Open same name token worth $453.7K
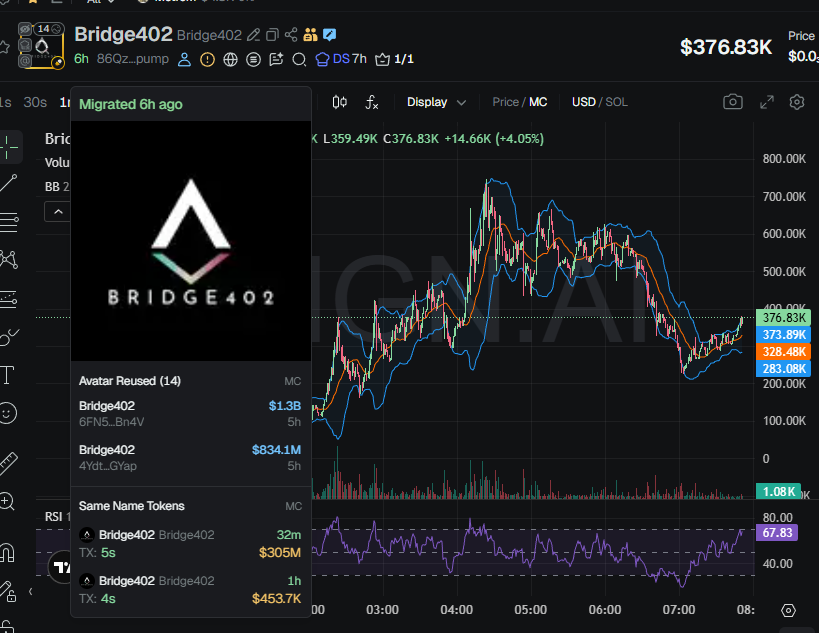This screenshot has height=633, width=819. pos(190,589)
